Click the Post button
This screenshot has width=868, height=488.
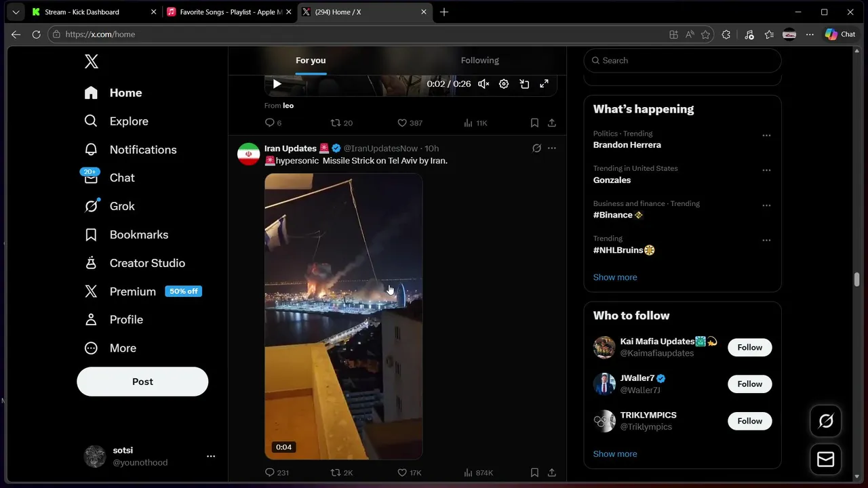point(142,382)
